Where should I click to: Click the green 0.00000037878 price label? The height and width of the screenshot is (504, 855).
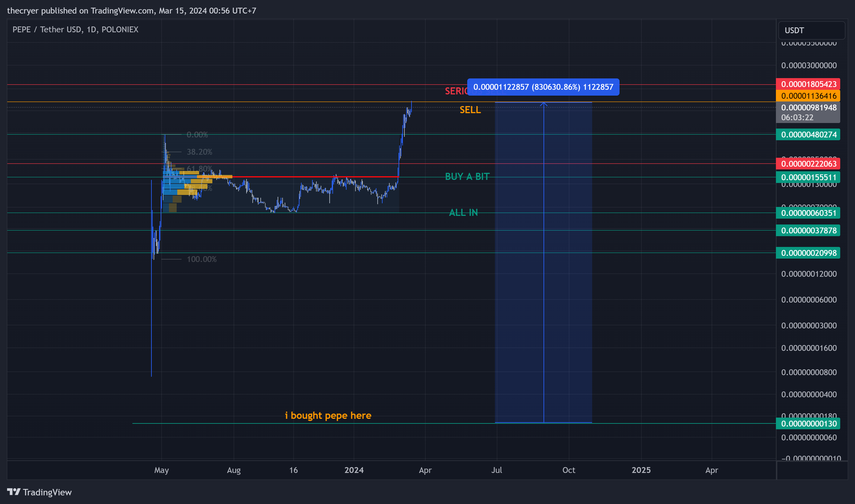(x=808, y=231)
